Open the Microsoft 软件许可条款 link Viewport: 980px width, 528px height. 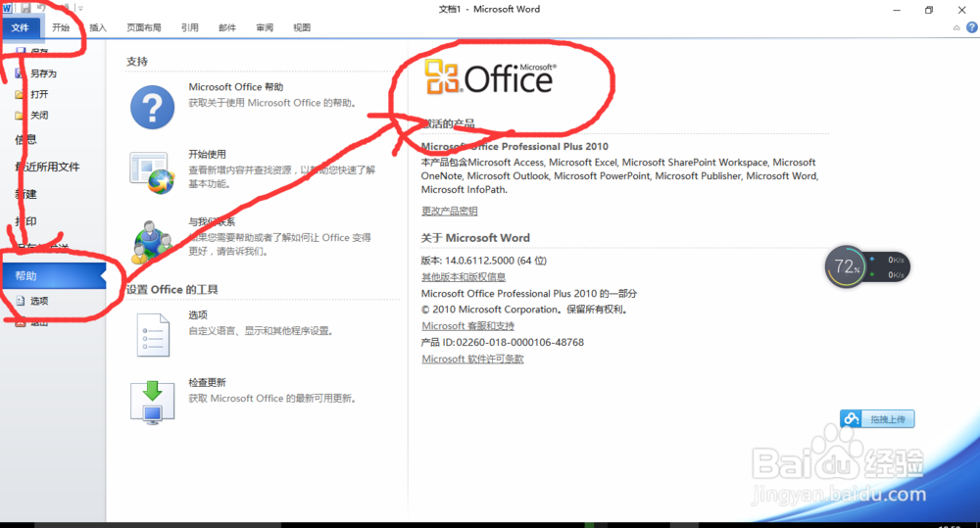(472, 360)
